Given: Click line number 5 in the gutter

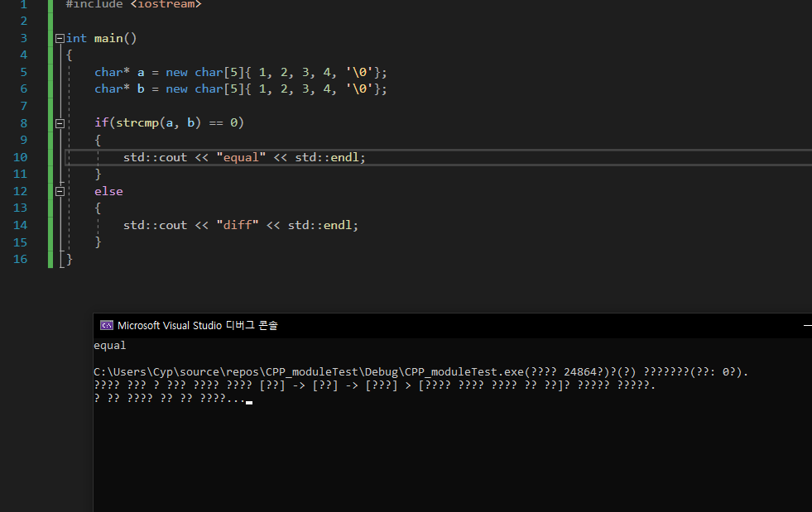Looking at the screenshot, I should [x=23, y=72].
